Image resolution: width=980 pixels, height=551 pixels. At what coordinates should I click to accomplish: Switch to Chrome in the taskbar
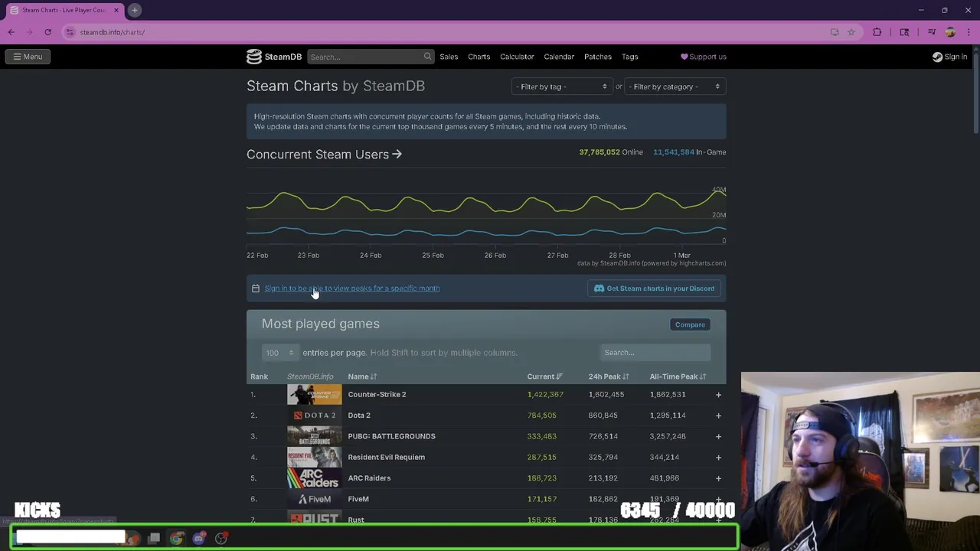coord(176,538)
